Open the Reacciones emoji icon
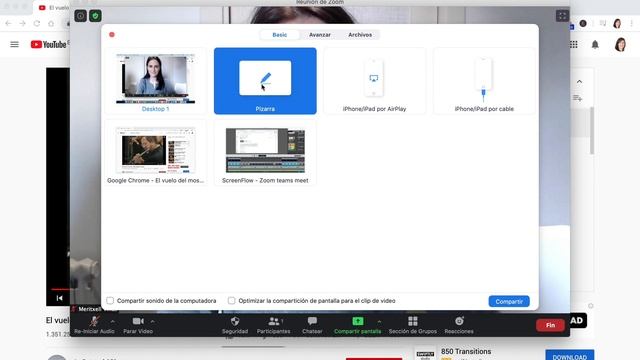The image size is (640, 360). [x=459, y=321]
